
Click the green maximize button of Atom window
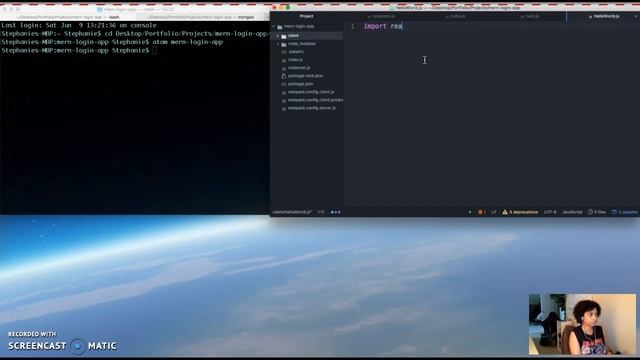(288, 7)
